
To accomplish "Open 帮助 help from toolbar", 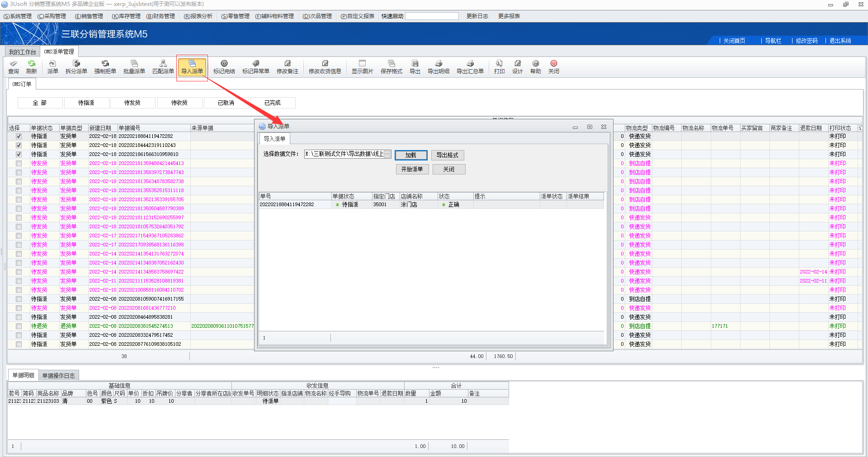I will [536, 67].
